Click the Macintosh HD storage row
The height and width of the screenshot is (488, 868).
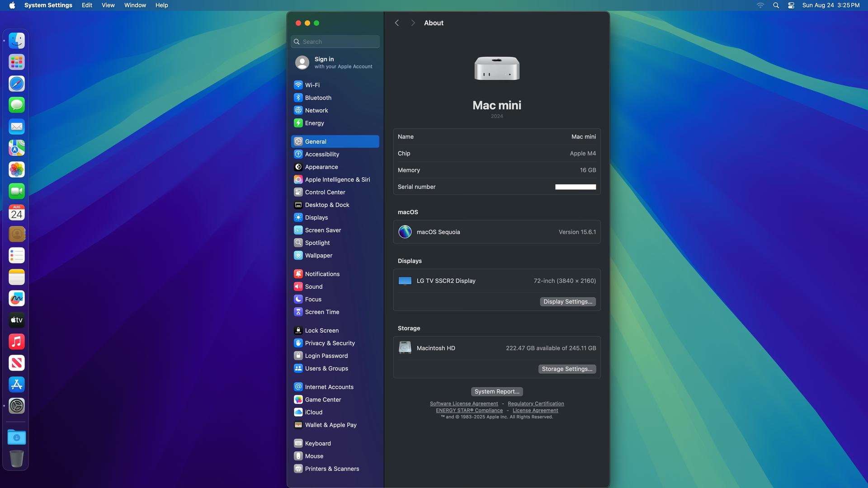point(497,348)
